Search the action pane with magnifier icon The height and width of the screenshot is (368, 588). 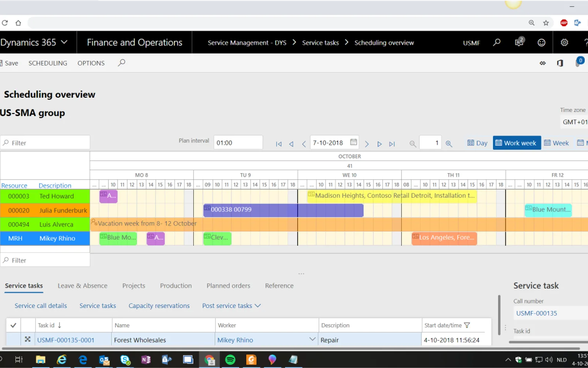[121, 63]
